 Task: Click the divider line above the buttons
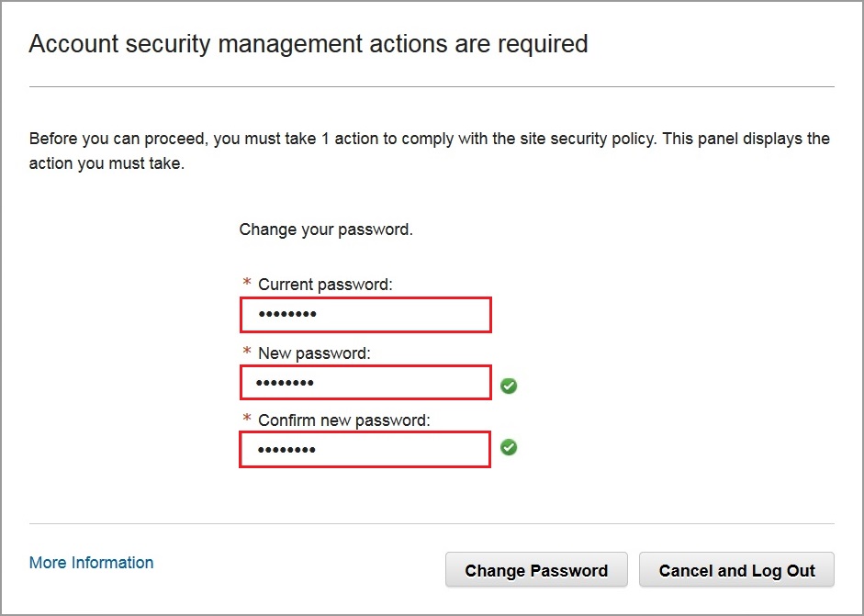pyautogui.click(x=432, y=524)
